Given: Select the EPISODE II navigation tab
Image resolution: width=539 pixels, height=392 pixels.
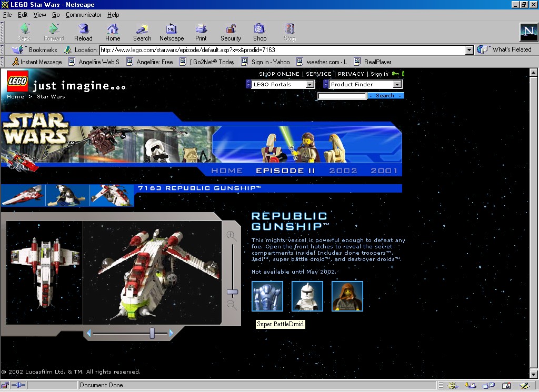Looking at the screenshot, I should [285, 171].
